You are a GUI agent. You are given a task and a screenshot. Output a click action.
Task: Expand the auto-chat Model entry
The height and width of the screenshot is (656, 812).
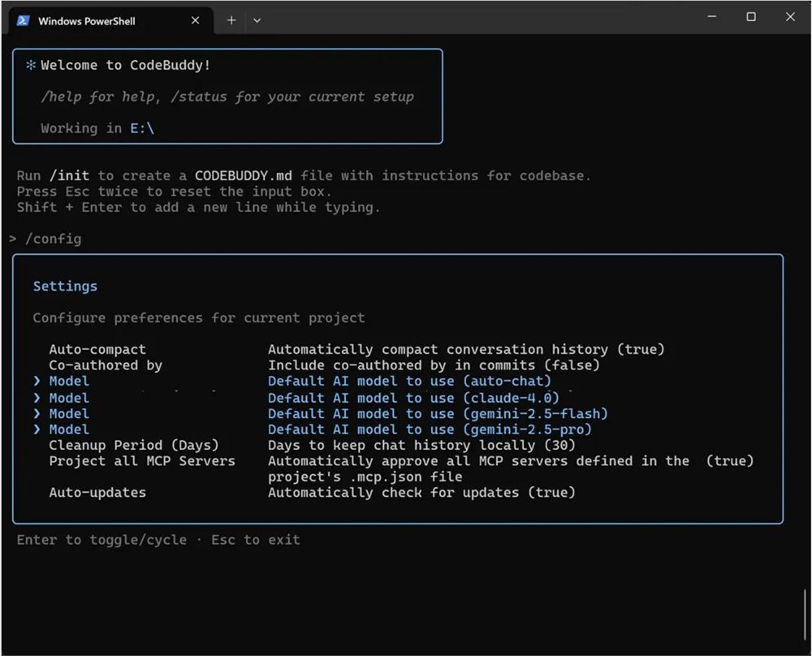point(69,381)
